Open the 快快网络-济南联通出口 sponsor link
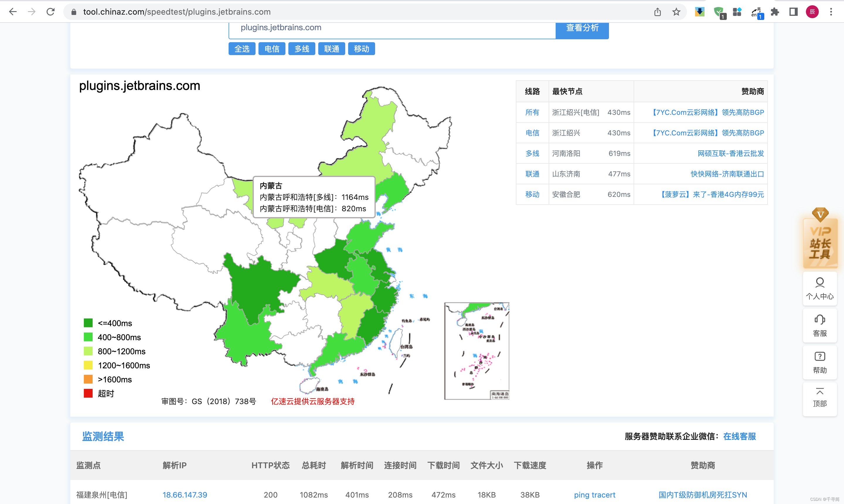Screen dimensions: 844x504 click(727, 174)
